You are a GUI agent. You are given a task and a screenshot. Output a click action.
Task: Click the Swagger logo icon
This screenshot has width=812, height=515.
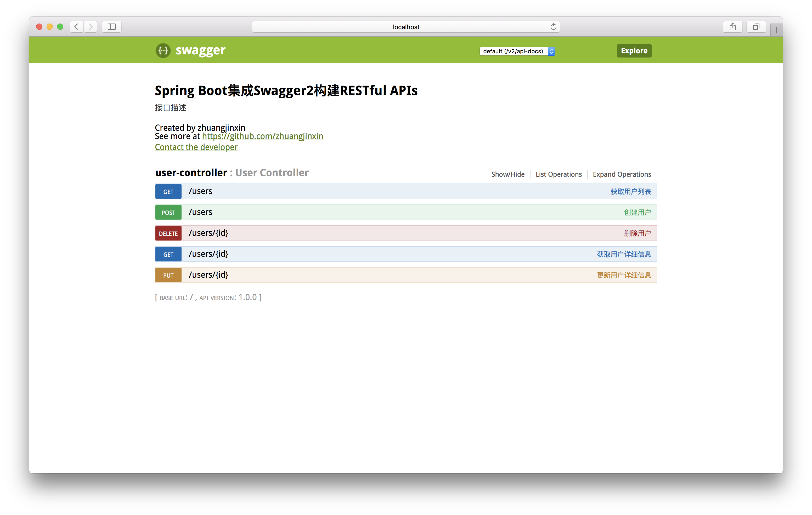point(163,50)
